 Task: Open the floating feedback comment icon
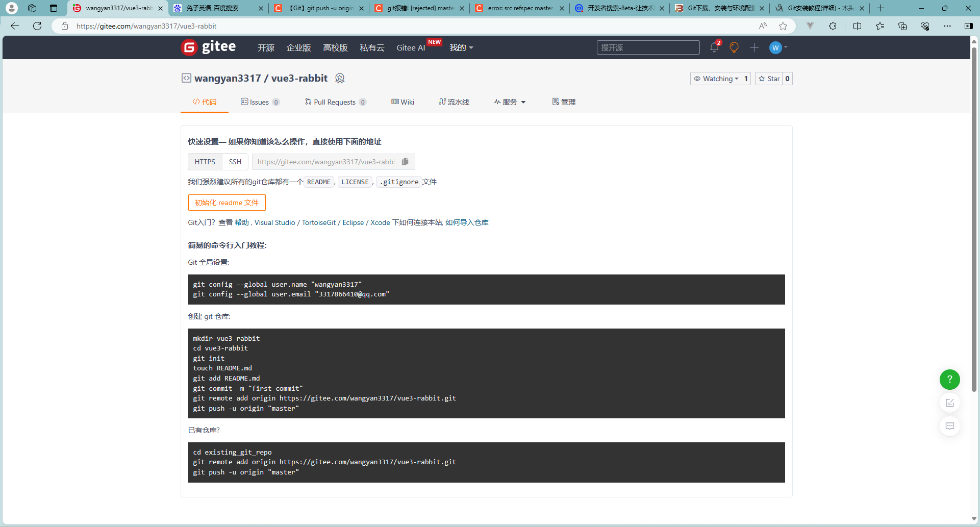pos(949,426)
